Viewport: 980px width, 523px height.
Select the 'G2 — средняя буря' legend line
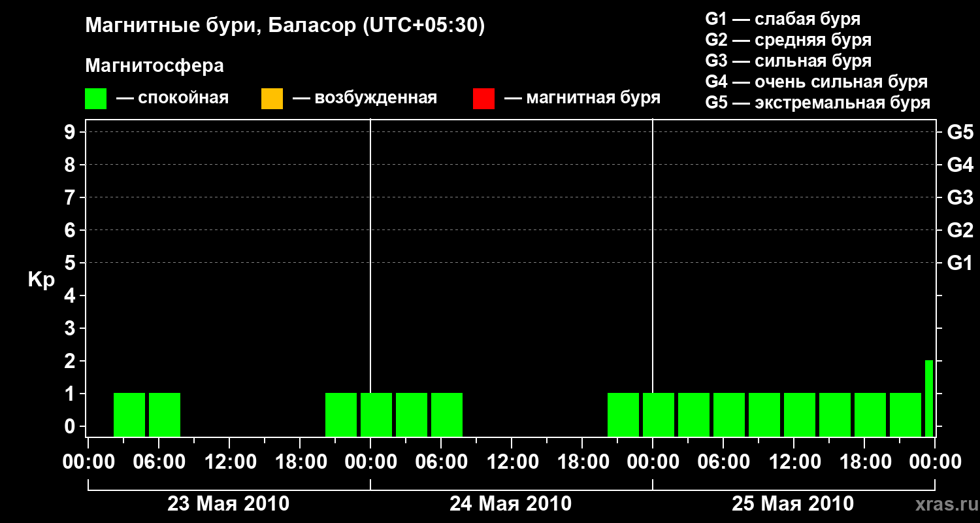789,40
